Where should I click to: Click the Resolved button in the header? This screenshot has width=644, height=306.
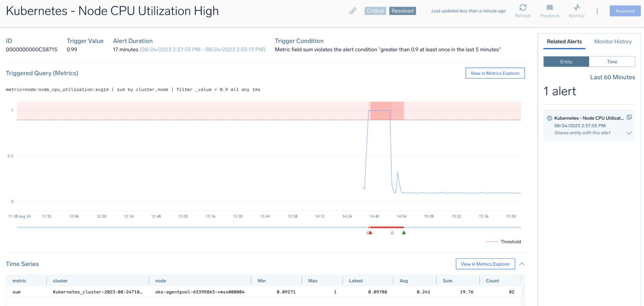(x=625, y=11)
